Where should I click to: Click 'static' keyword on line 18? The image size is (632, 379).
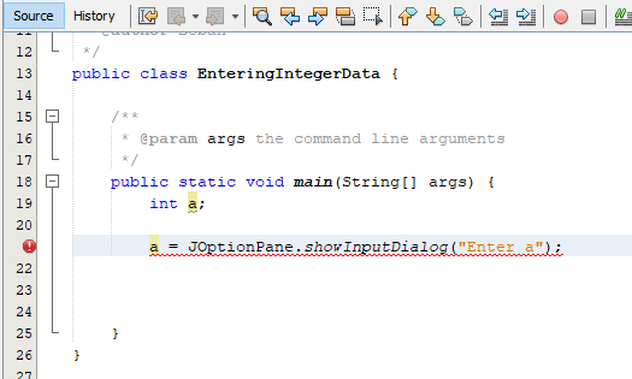207,182
